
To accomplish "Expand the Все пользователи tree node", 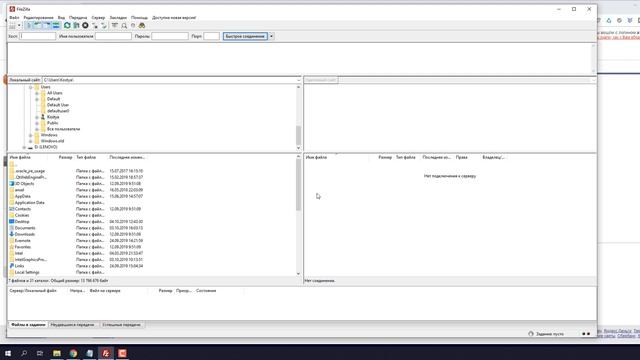I will (37, 129).
